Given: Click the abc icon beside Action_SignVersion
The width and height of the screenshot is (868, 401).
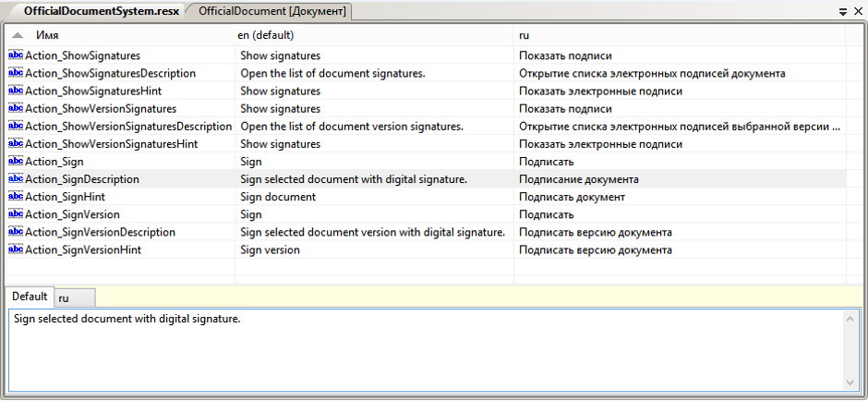Looking at the screenshot, I should click(15, 214).
